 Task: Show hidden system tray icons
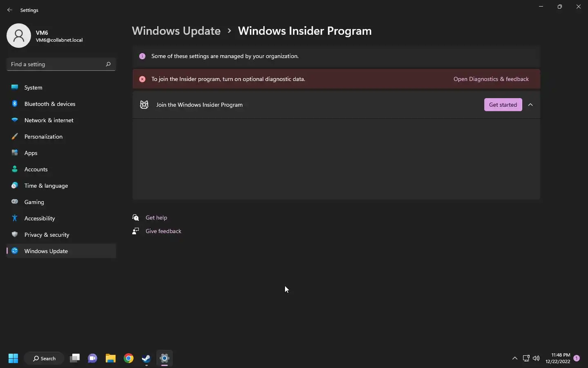click(515, 359)
